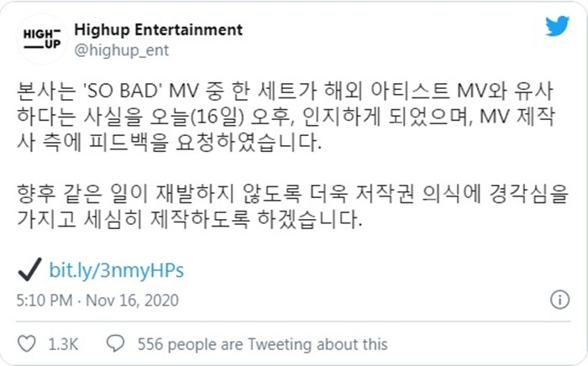Click the Twitter bird logo
Viewport: 588px width, 366px height.
(557, 26)
